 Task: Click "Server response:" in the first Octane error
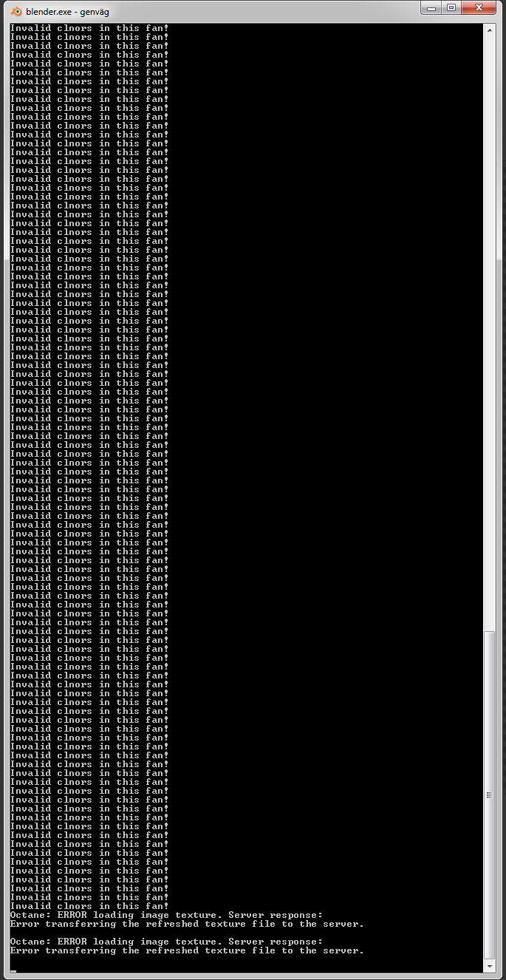coord(276,915)
